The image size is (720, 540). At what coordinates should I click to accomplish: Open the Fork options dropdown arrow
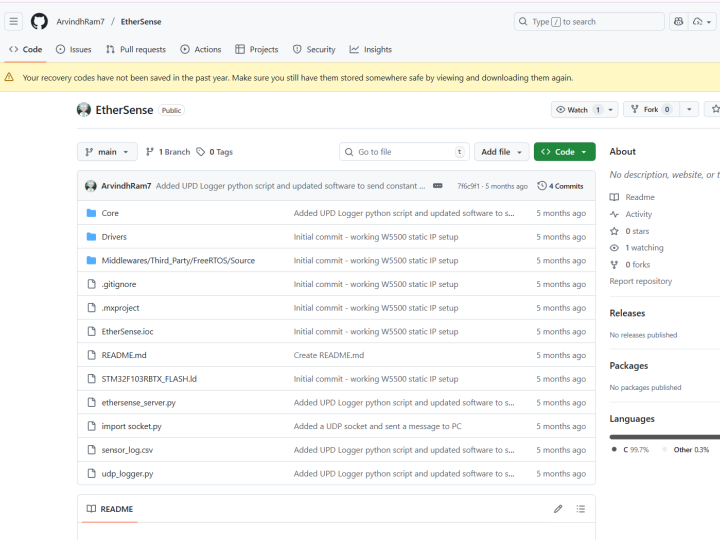(692, 109)
